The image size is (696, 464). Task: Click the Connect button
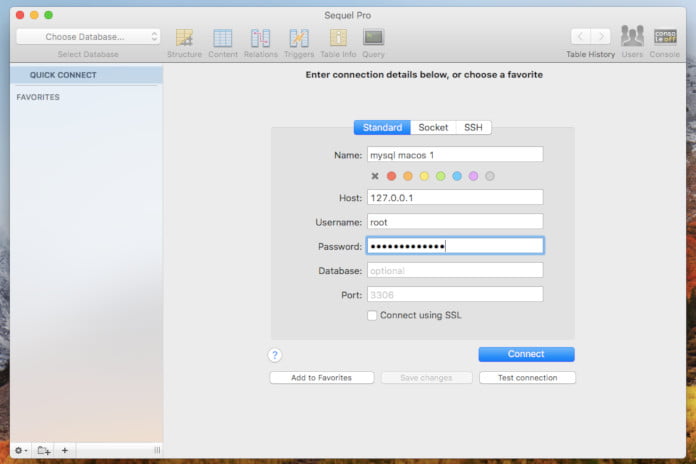tap(526, 354)
